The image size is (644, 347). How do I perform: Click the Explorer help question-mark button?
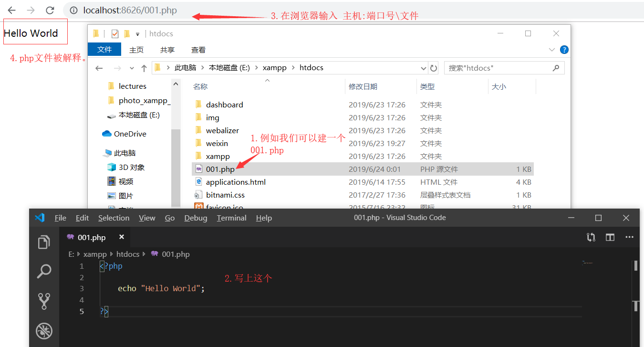coord(564,49)
